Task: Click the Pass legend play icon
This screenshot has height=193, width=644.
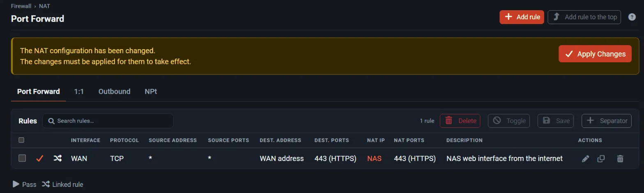Action: tap(16, 184)
